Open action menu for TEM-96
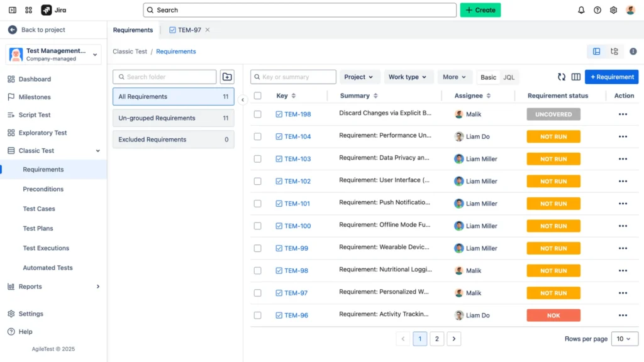This screenshot has width=644, height=362. coord(623,315)
